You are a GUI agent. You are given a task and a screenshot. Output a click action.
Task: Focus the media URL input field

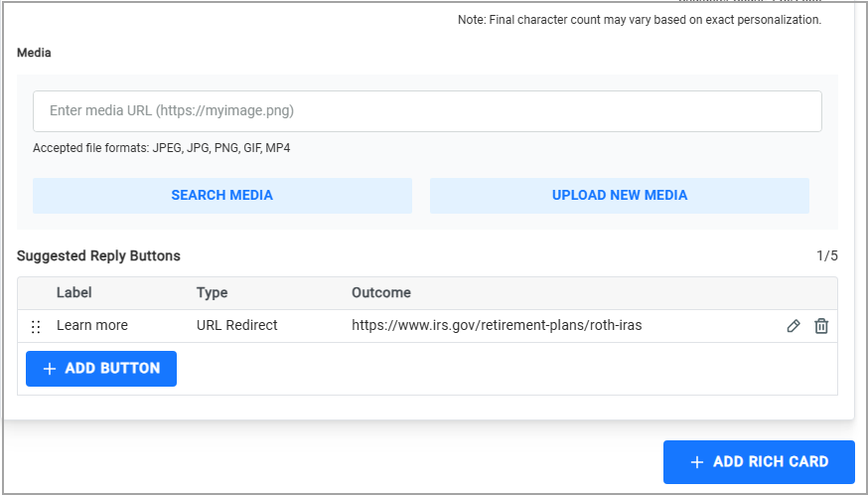pos(427,111)
